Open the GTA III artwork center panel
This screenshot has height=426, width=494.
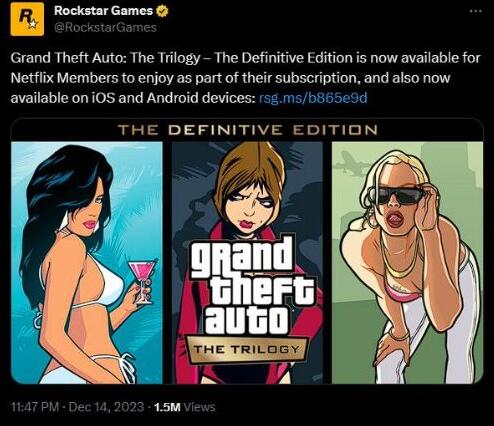(247, 263)
